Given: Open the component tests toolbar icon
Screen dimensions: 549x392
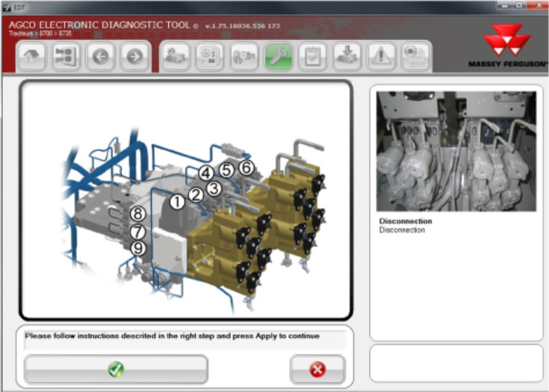Looking at the screenshot, I should (244, 57).
